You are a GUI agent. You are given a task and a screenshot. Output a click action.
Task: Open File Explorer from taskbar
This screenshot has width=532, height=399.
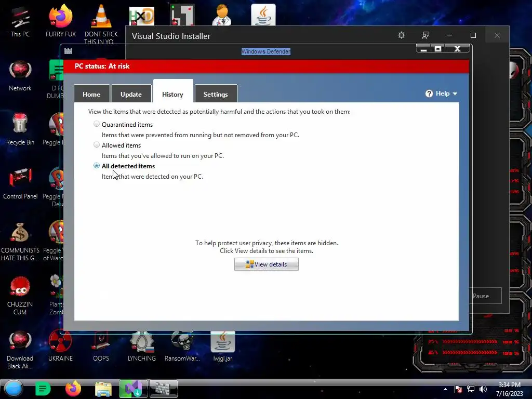[x=103, y=389]
